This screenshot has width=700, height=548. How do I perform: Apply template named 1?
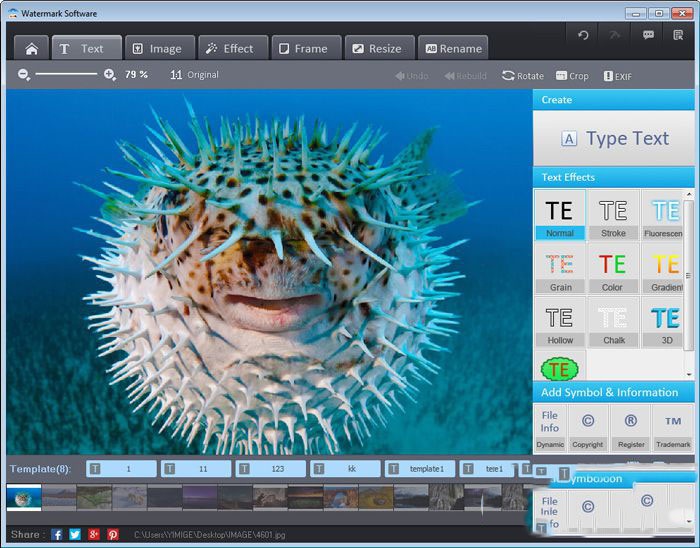click(121, 469)
